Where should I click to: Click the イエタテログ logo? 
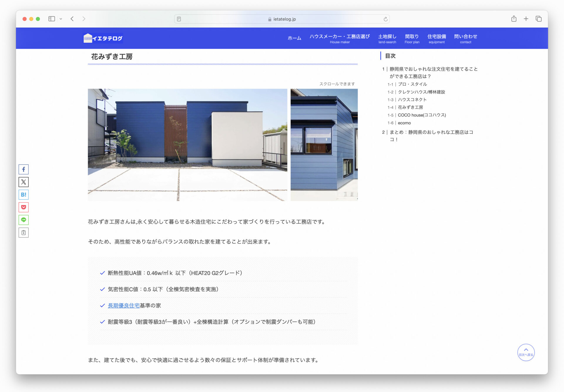(103, 38)
